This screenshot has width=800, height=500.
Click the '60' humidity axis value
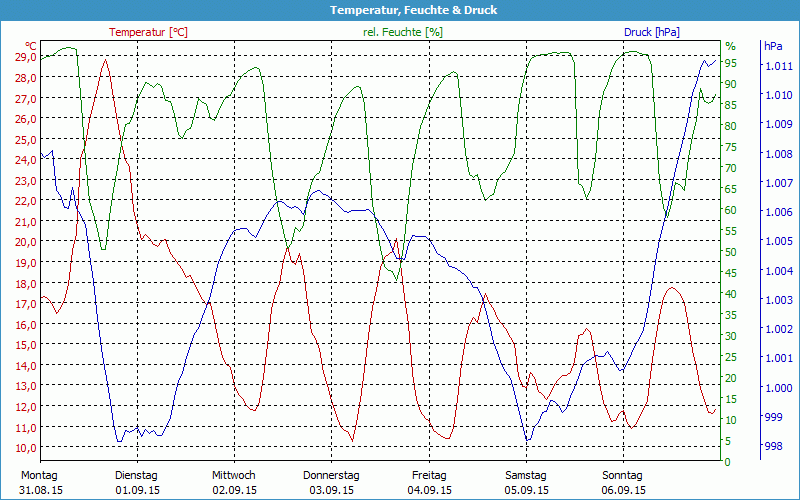(x=731, y=210)
